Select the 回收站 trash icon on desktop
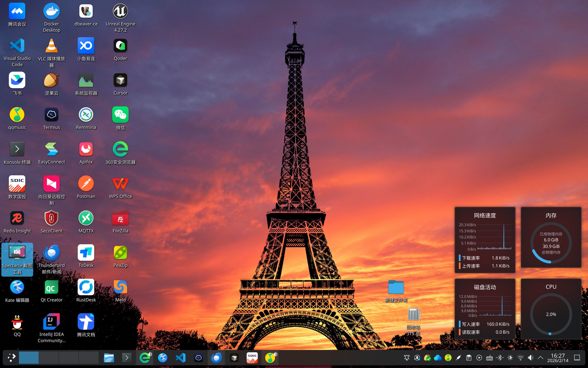 (413, 322)
